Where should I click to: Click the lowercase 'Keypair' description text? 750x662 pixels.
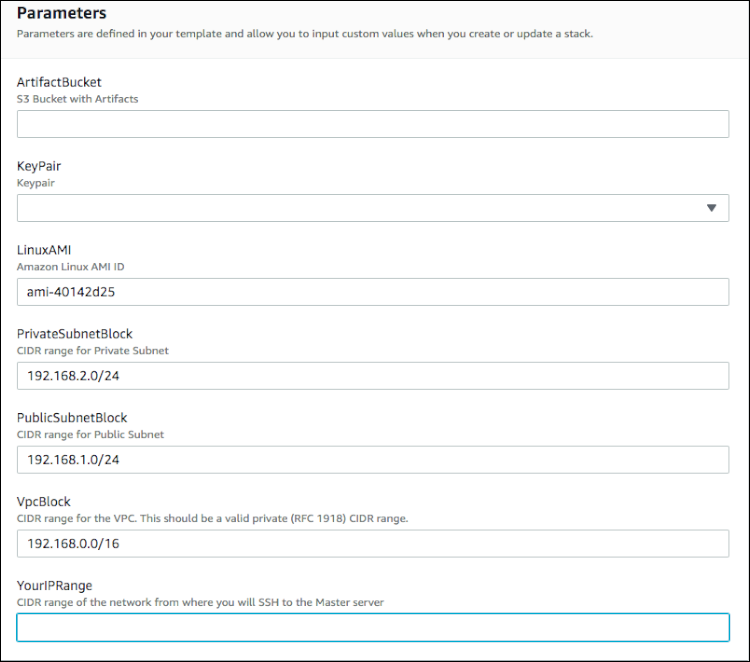pyautogui.click(x=36, y=183)
